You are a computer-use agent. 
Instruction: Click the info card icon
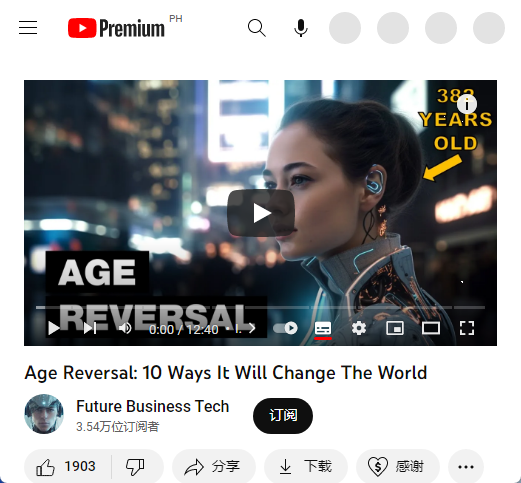point(467,104)
